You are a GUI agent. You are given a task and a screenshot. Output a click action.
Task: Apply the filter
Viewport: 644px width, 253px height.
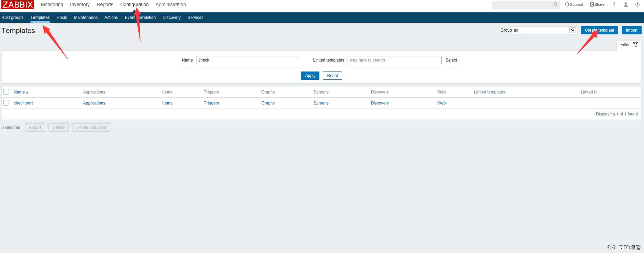click(310, 76)
